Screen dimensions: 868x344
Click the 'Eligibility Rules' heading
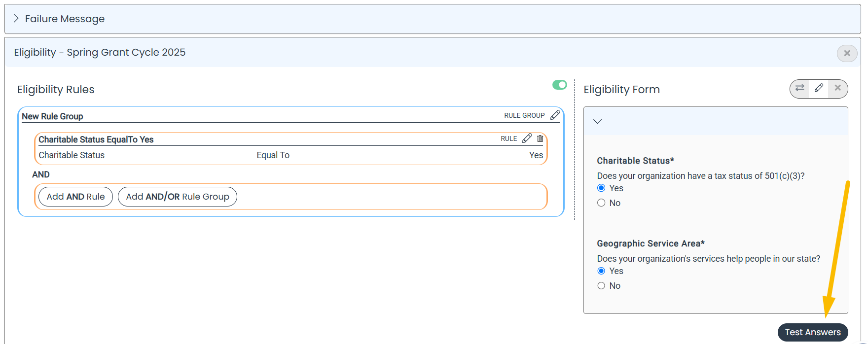click(x=56, y=90)
